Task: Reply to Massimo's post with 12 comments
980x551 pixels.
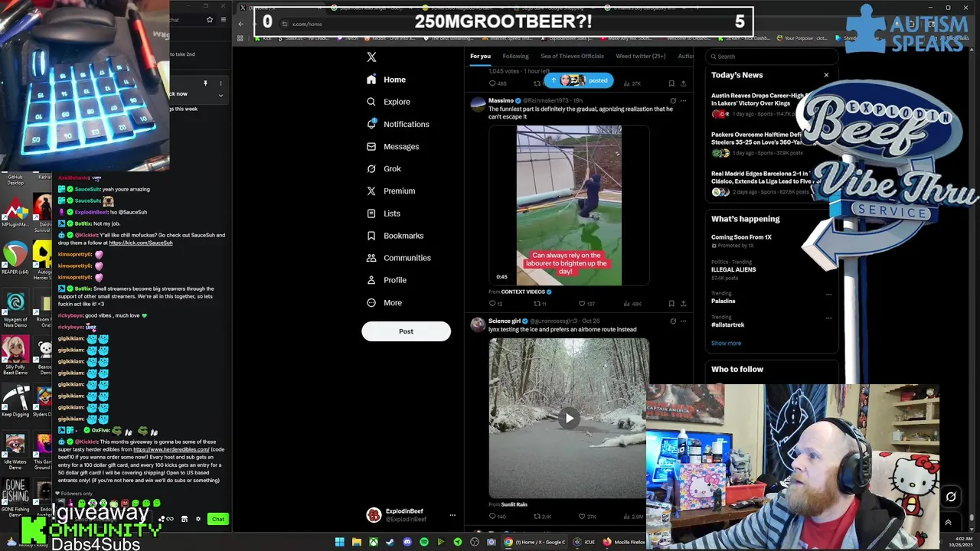Action: pyautogui.click(x=495, y=304)
